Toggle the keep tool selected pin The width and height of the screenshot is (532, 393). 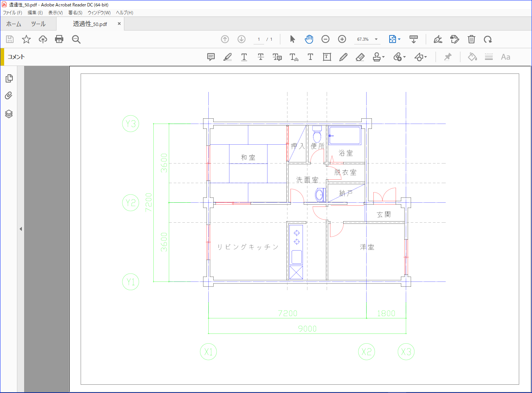coord(448,57)
